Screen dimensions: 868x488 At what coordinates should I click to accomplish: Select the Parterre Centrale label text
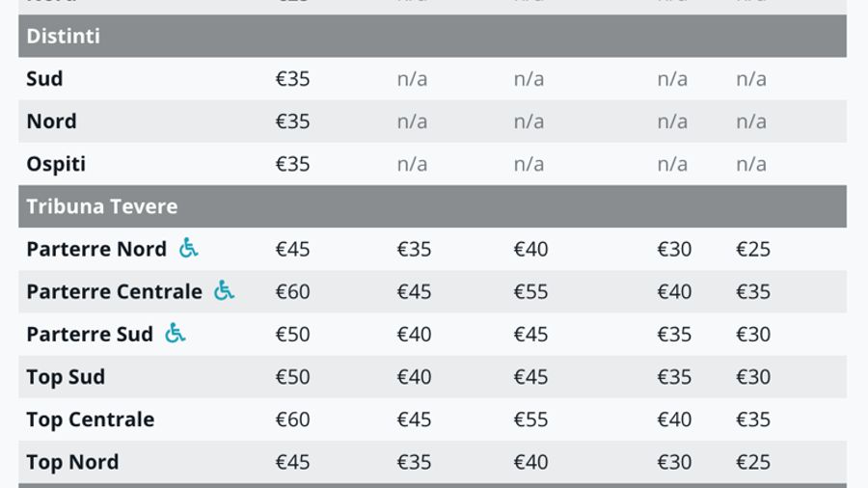click(114, 291)
